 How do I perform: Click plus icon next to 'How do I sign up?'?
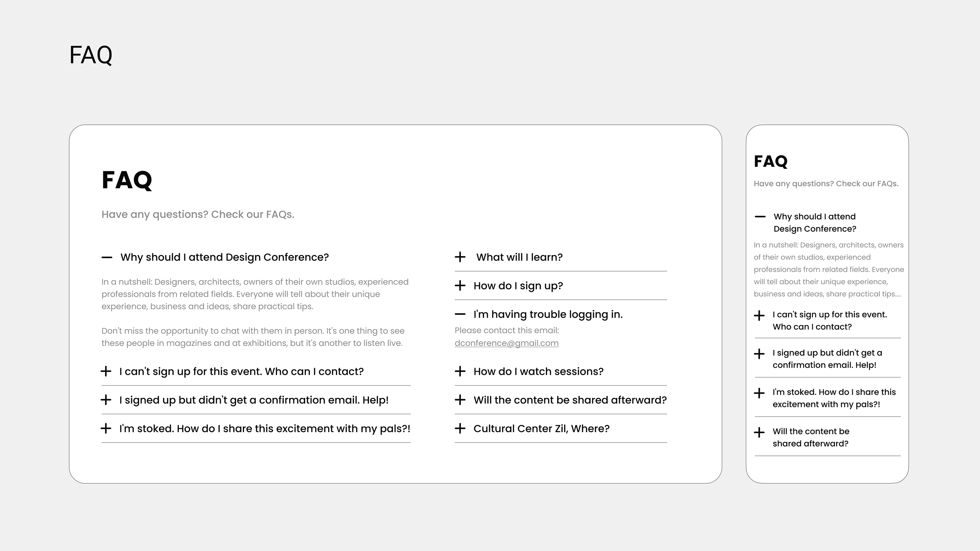(460, 285)
